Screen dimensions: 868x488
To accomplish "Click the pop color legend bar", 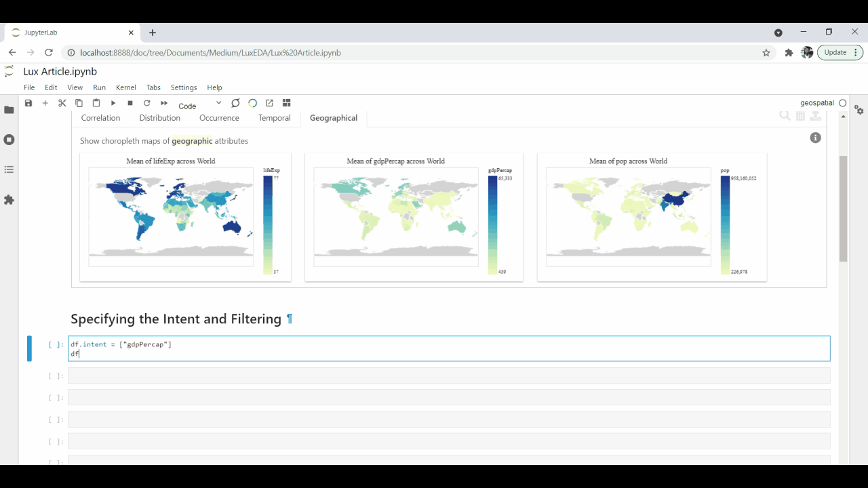I will click(725, 225).
